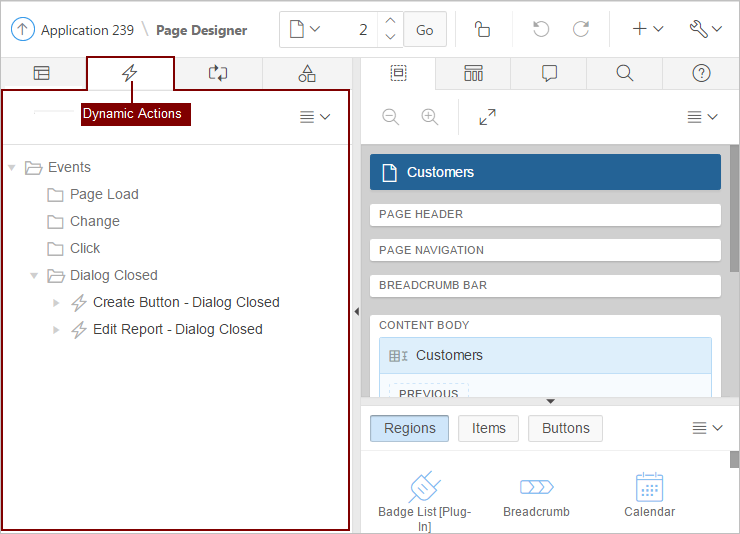The image size is (740, 534).
Task: Click the page lock icon
Action: pos(482,29)
